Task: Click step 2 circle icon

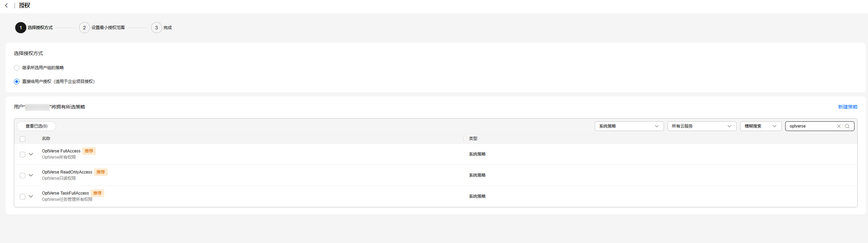Action: [x=85, y=28]
